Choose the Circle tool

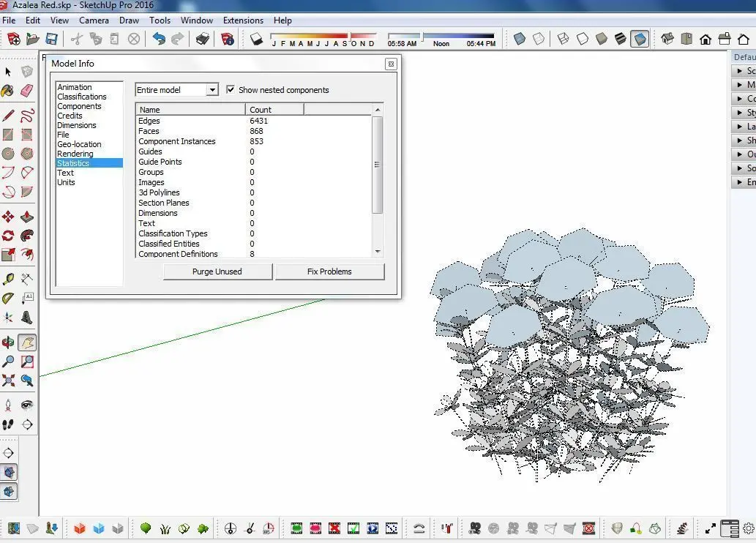click(x=8, y=154)
